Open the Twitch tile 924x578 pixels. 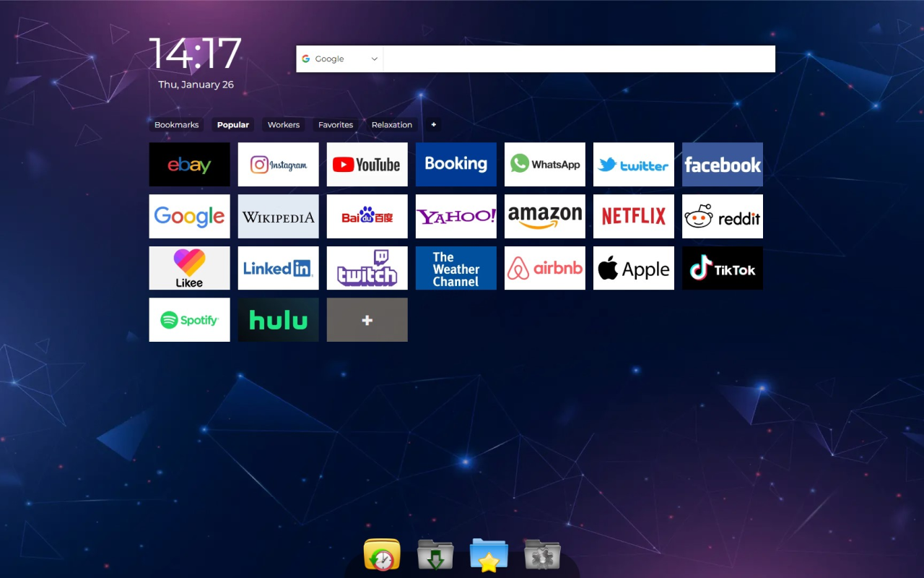[367, 268]
